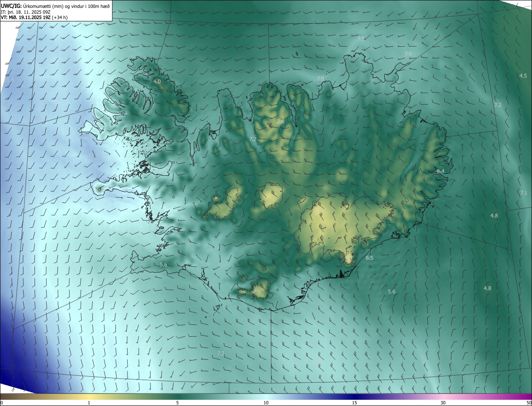
Task: Click the colour scale tick label 50
Action: coord(529,403)
